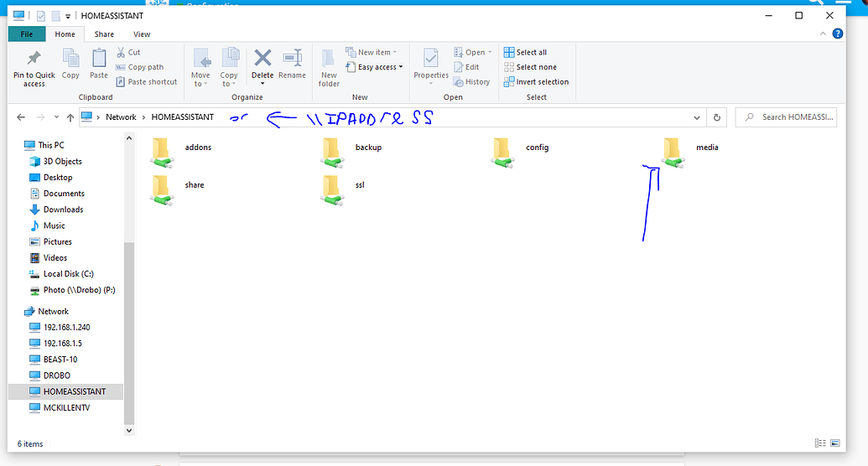
Task: Select Desktop in sidebar
Action: tap(51, 177)
